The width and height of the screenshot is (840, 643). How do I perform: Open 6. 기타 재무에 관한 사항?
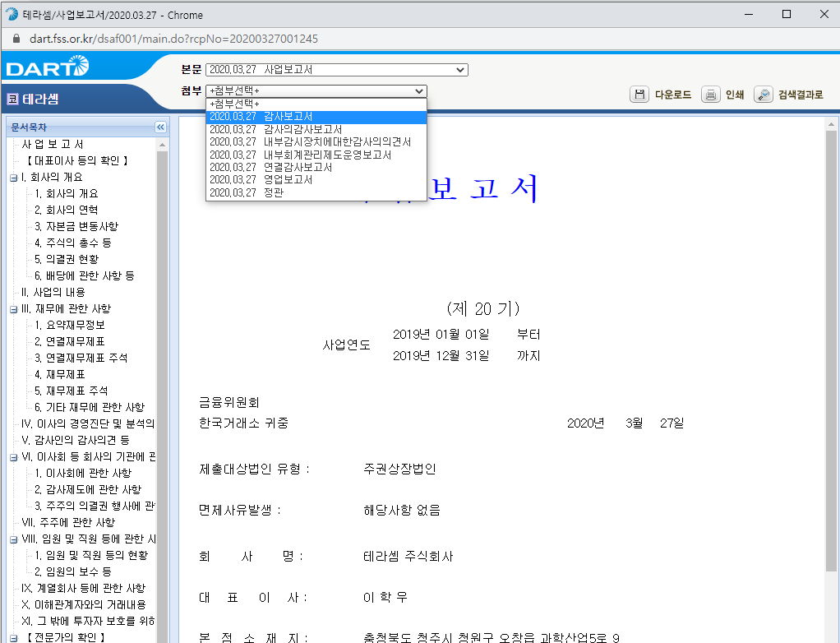(90, 408)
